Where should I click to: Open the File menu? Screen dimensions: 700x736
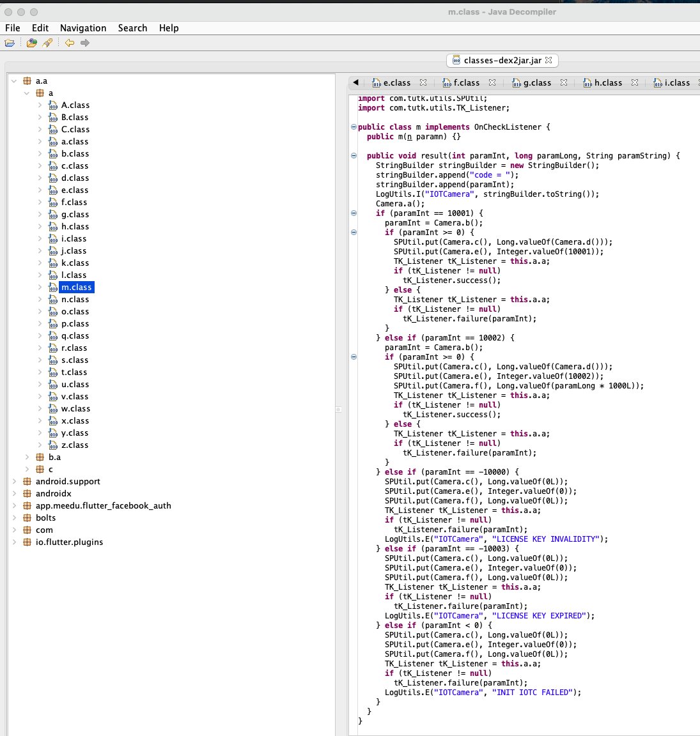click(x=13, y=28)
